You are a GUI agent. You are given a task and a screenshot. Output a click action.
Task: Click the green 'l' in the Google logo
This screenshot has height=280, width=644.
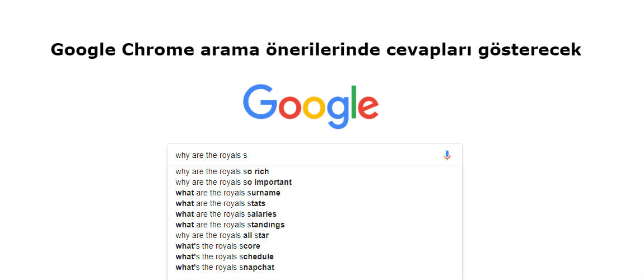coord(354,102)
